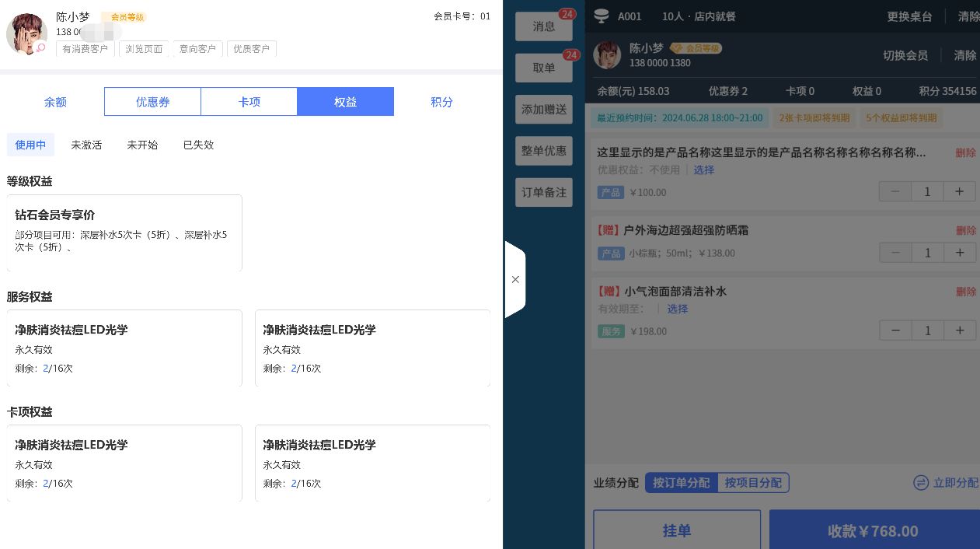The height and width of the screenshot is (549, 980).
Task: Click the 卡项 0 summary
Action: pos(800,91)
